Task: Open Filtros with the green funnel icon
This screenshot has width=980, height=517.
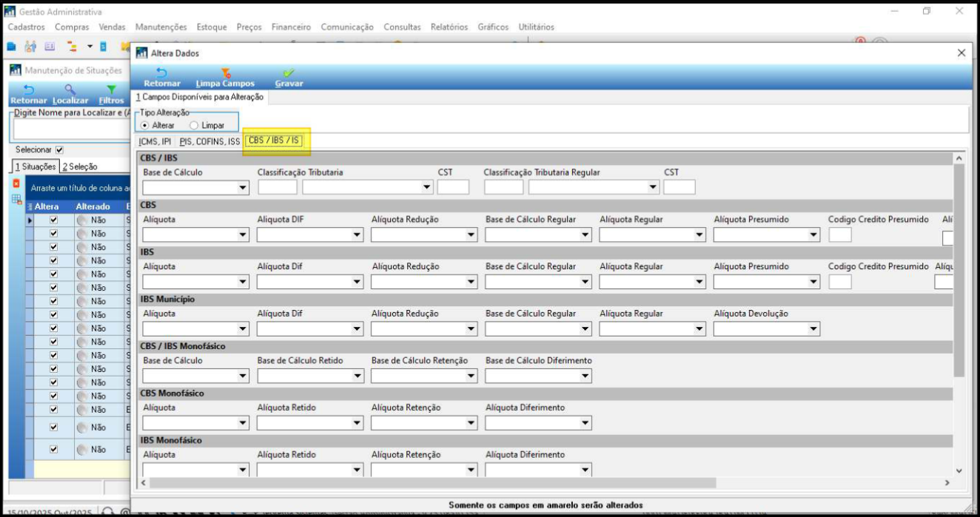Action: tap(111, 89)
